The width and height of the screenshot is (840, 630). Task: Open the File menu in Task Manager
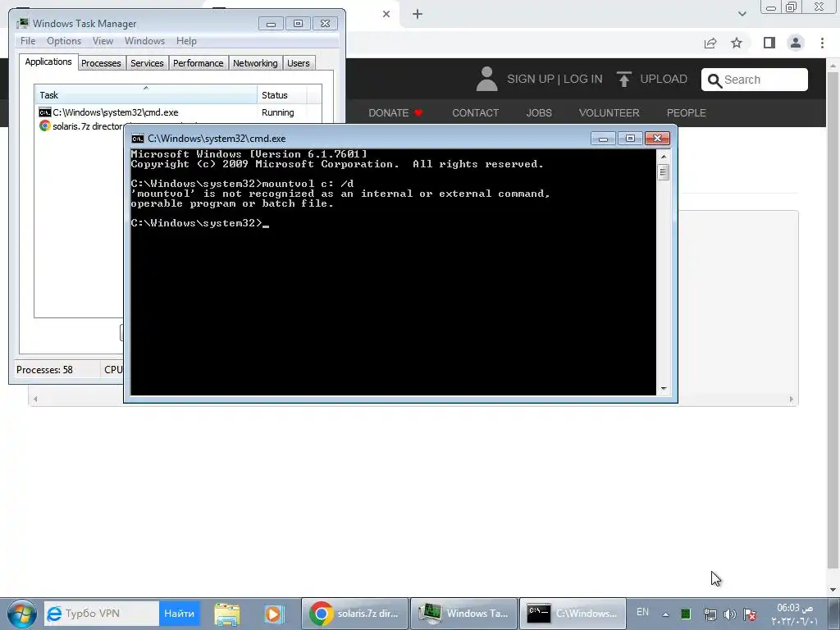point(28,41)
